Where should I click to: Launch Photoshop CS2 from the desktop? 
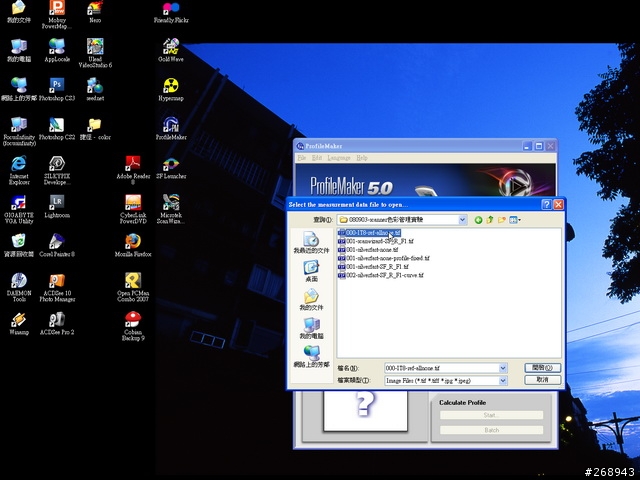pos(57,128)
